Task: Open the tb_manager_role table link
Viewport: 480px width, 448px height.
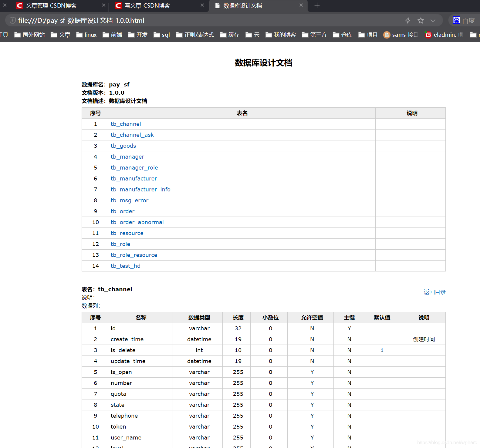Action: pyautogui.click(x=134, y=168)
